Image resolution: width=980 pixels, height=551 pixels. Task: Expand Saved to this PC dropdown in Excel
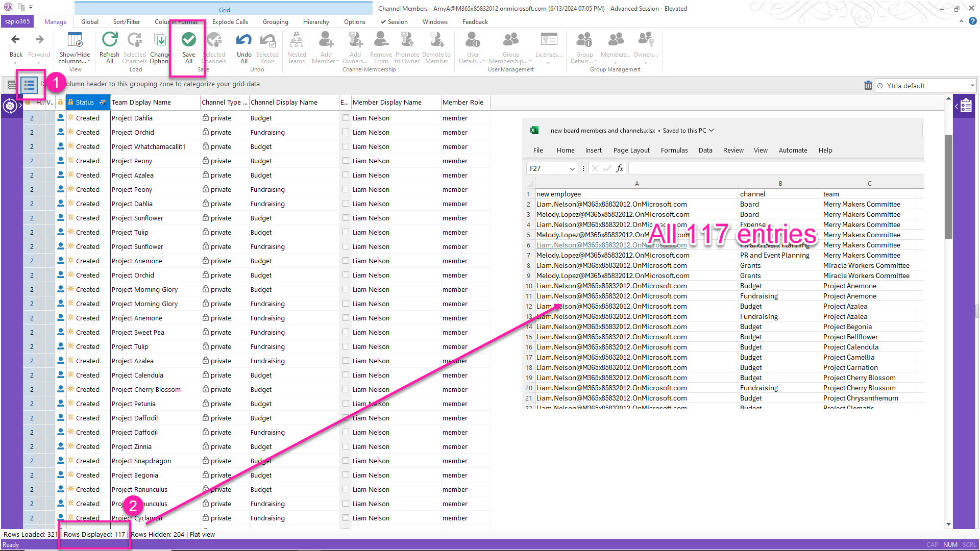[711, 131]
